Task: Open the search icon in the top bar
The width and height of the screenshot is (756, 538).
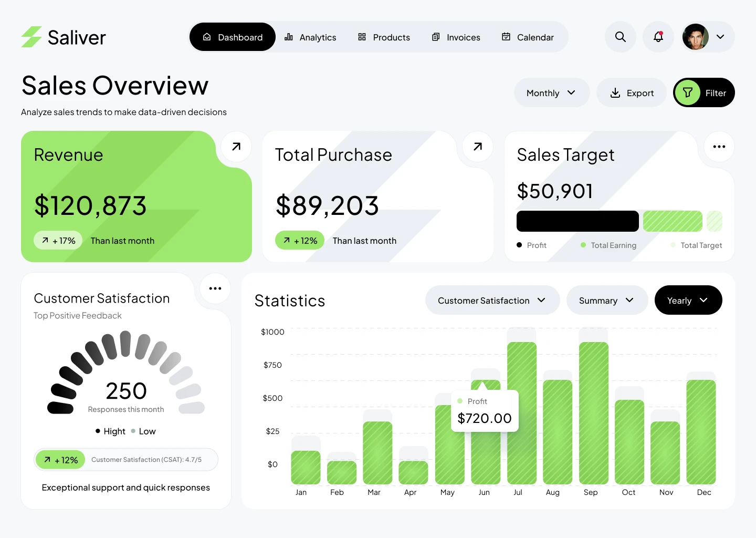Action: point(620,37)
